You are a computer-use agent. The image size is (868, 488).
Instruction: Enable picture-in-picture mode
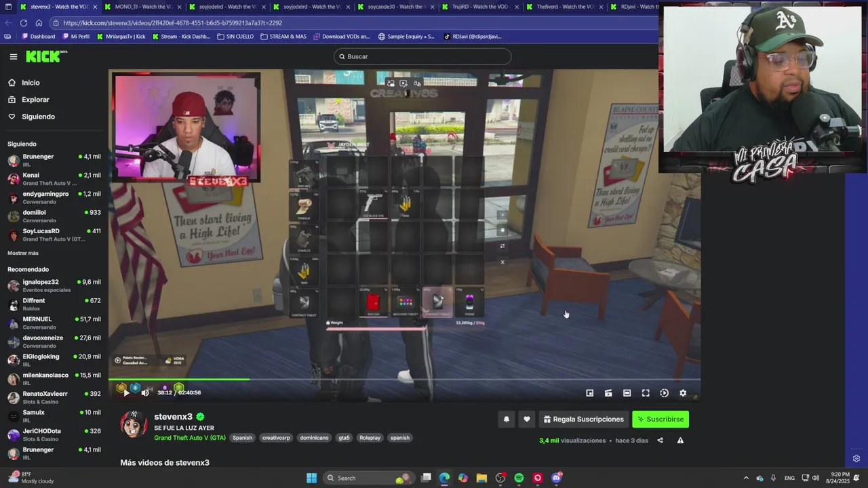[x=590, y=393]
